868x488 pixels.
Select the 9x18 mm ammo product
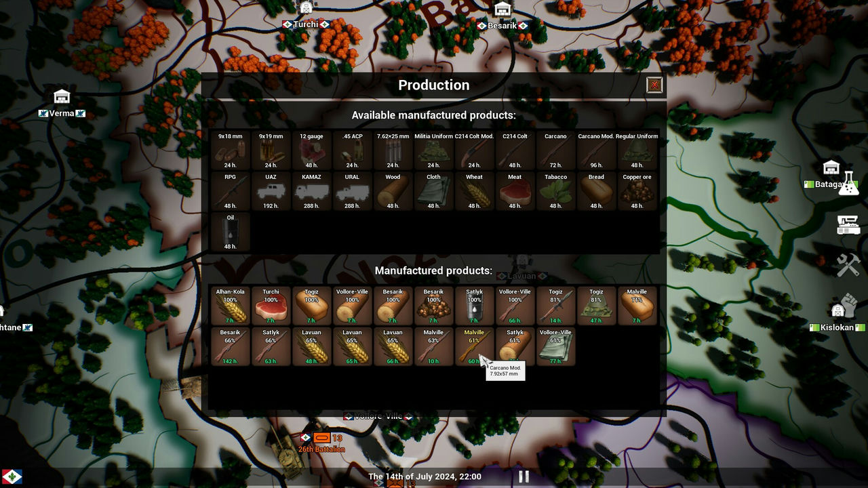click(230, 151)
